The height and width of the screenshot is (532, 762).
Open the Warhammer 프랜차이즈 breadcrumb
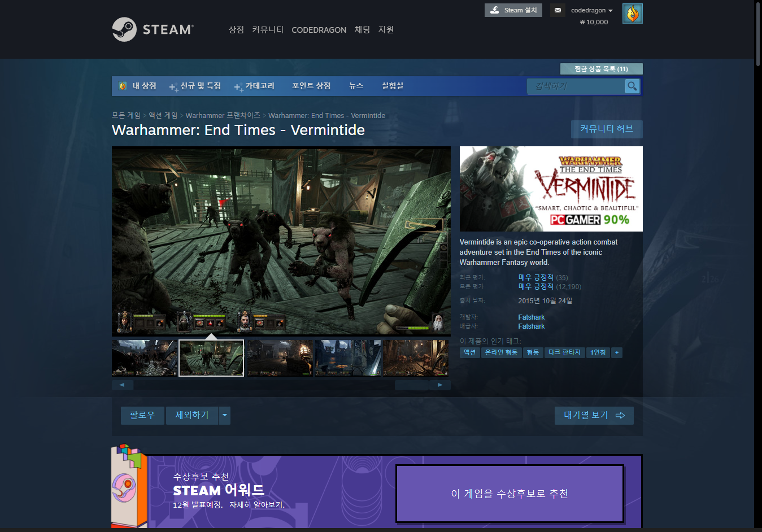tap(223, 115)
